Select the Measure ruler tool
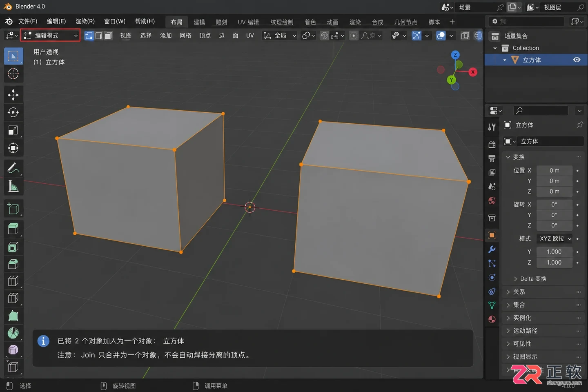This screenshot has height=392, width=588. click(13, 186)
